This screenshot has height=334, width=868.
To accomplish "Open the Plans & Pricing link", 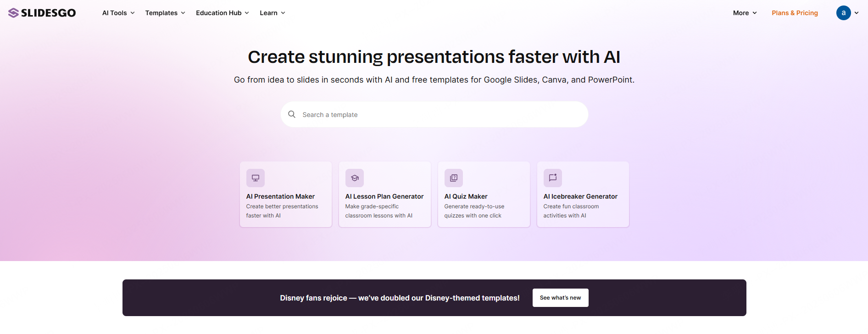I will (795, 13).
